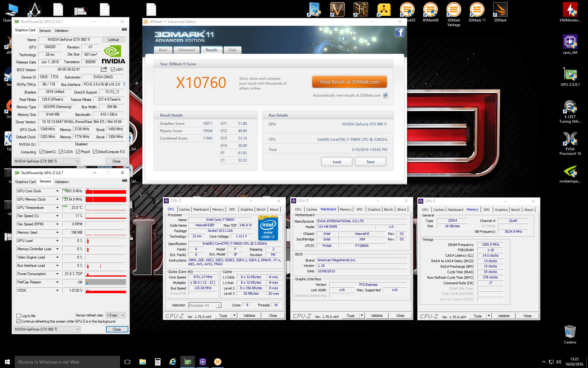This screenshot has height=368, width=588.
Task: Switch to CPU-Z taskbar icon
Action: 202,362
